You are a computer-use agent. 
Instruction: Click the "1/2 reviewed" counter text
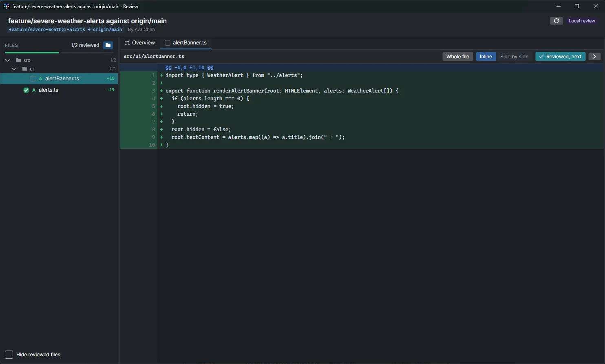85,45
